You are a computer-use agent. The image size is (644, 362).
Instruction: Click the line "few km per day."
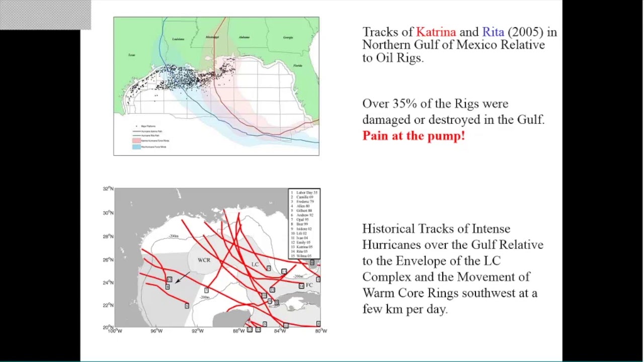(x=405, y=309)
